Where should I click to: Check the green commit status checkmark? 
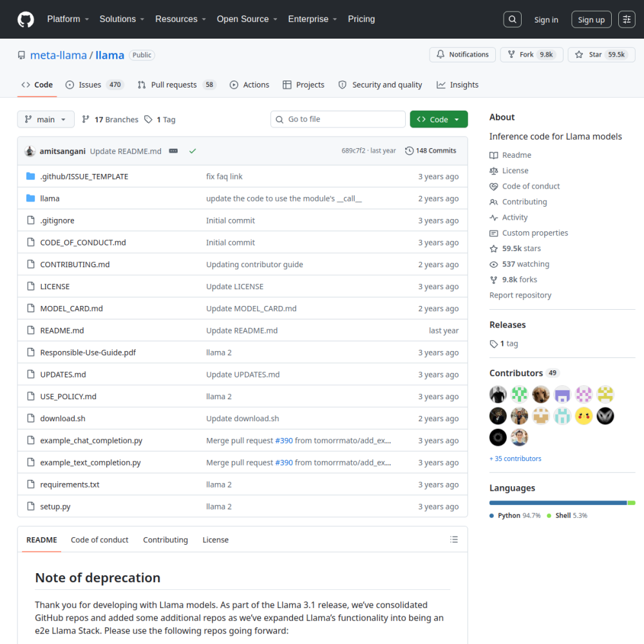(192, 151)
